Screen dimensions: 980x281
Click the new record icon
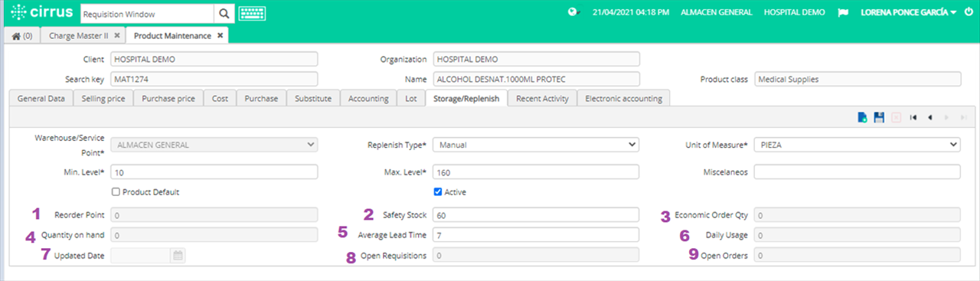[863, 117]
